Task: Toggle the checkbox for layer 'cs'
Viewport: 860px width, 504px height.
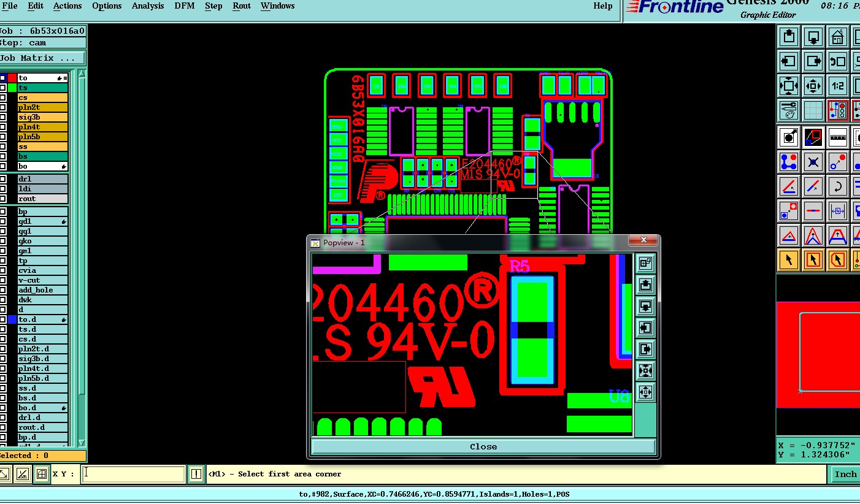Action: tap(3, 97)
